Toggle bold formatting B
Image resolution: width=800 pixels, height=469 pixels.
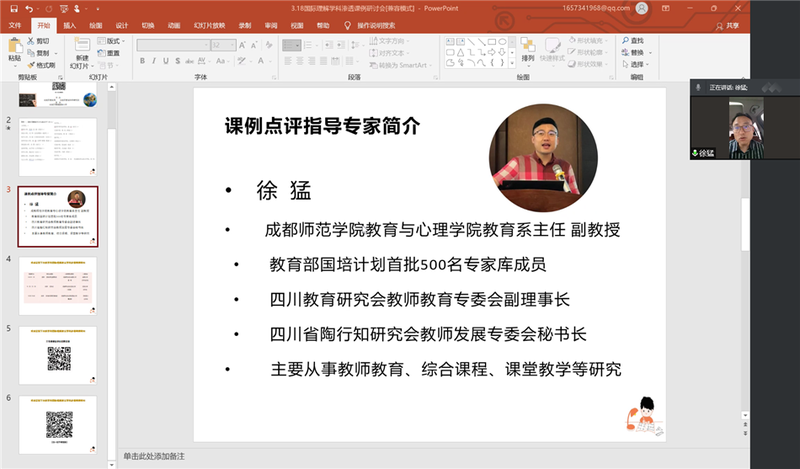[142, 61]
